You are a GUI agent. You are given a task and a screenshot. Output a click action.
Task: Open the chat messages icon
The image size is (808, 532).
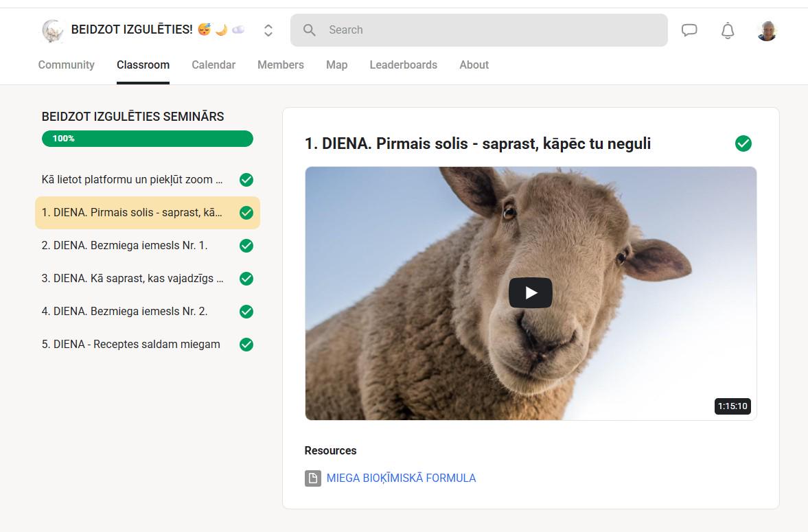(x=689, y=30)
